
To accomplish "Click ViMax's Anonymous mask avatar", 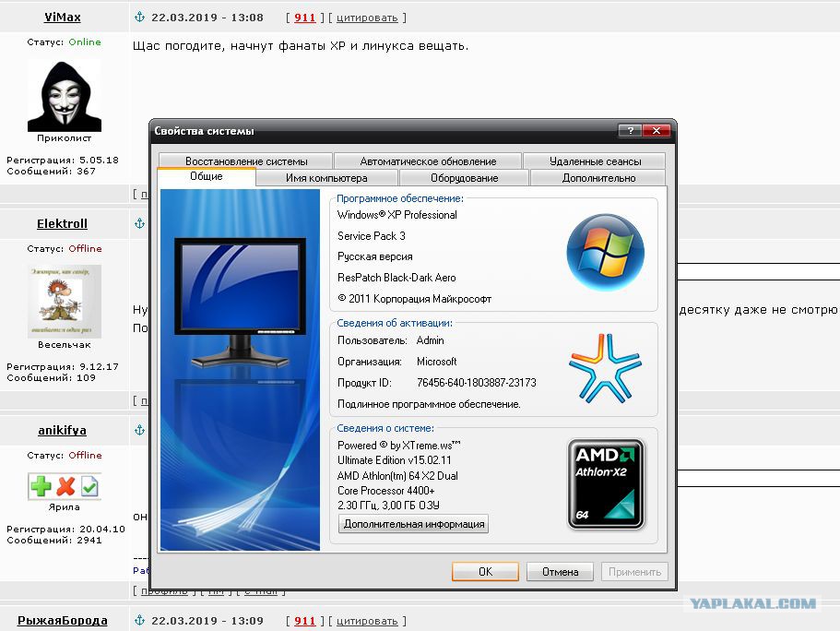I will [65, 97].
